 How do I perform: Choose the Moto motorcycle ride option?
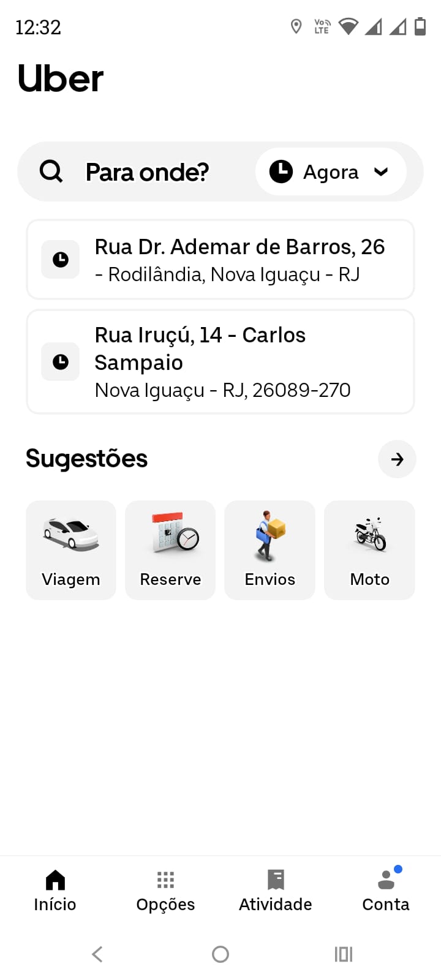(x=369, y=550)
